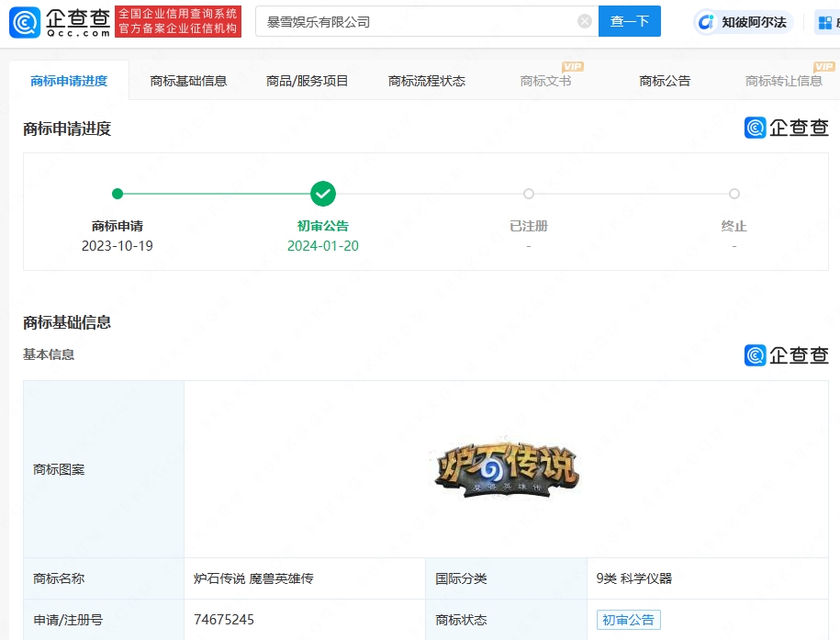Open the red 全国企业信用查询系统 banner
Image resolution: width=840 pixels, height=640 pixels.
178,21
